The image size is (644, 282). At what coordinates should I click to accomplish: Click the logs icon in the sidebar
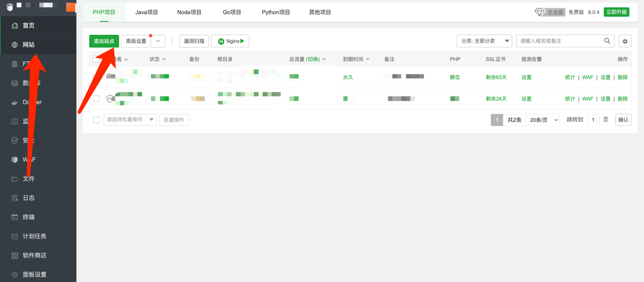tap(15, 198)
